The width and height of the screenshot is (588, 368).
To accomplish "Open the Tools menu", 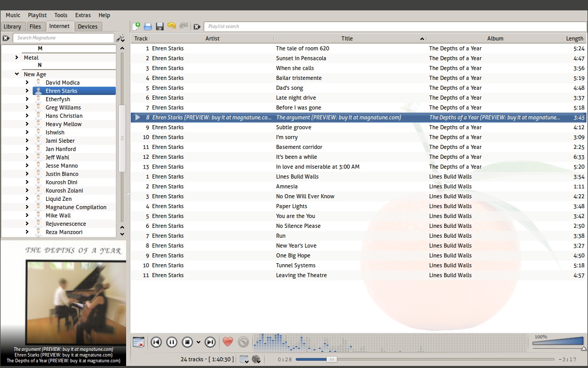I will [x=61, y=15].
